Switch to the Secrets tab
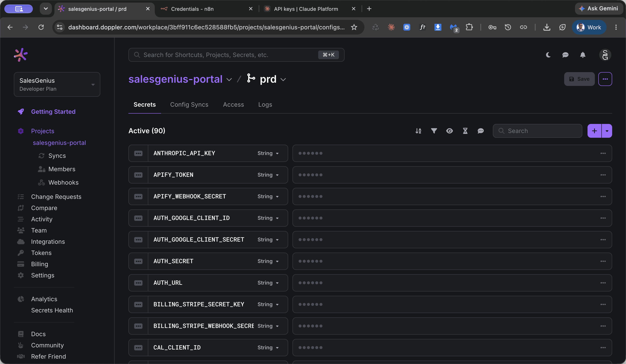626x364 pixels. coord(145,104)
